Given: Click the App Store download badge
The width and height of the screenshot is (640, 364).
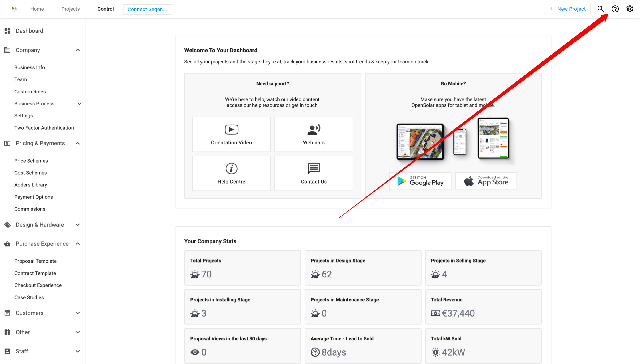Looking at the screenshot, I should (486, 181).
